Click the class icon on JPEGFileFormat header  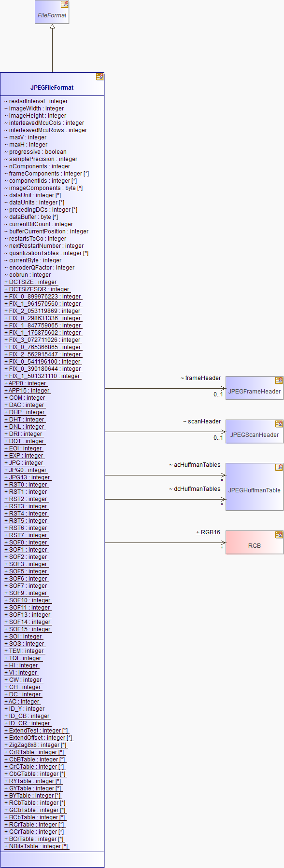click(99, 77)
